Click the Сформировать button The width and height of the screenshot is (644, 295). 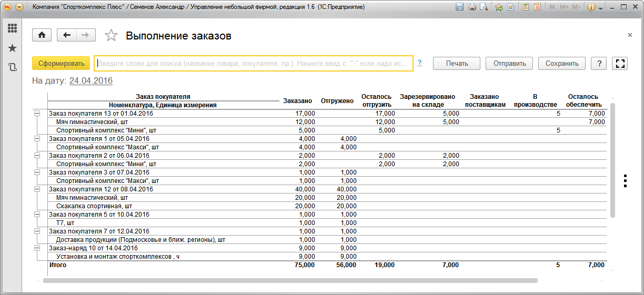click(x=61, y=64)
